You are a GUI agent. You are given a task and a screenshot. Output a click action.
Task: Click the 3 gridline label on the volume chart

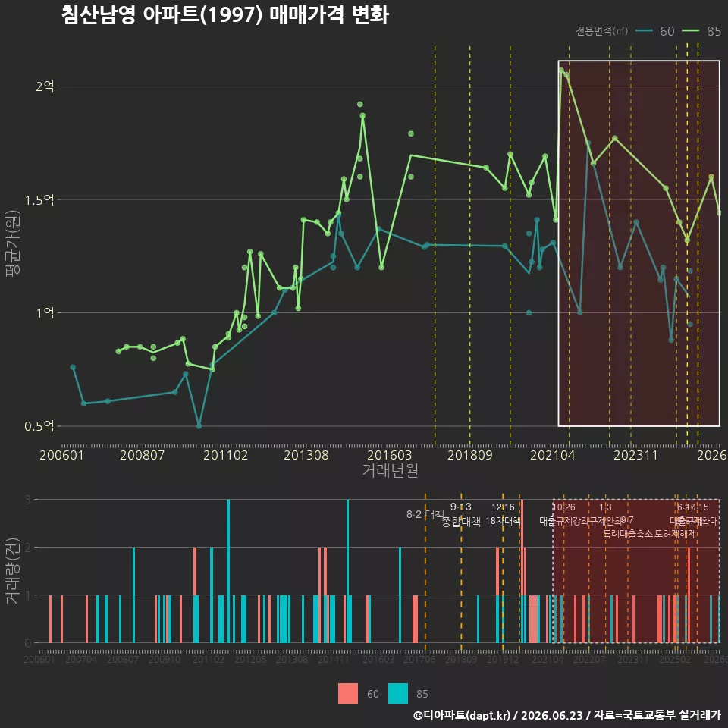28,500
